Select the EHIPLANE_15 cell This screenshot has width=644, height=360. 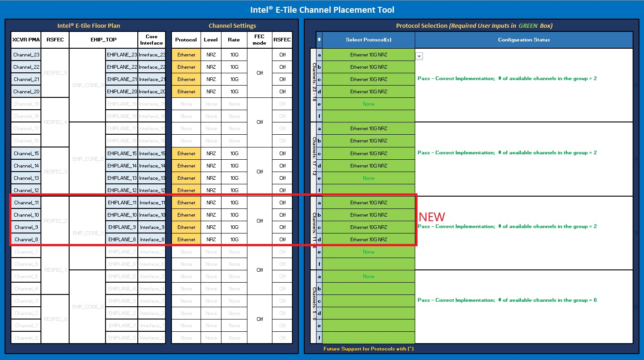121,153
